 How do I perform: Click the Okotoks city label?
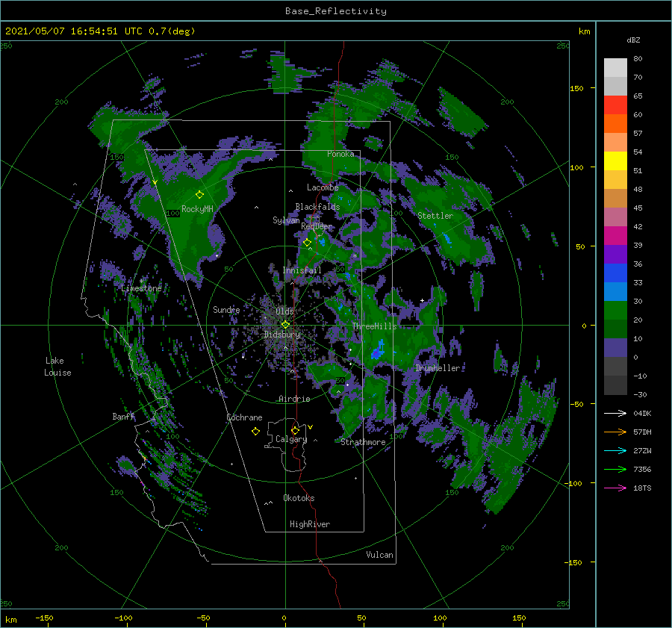point(299,498)
